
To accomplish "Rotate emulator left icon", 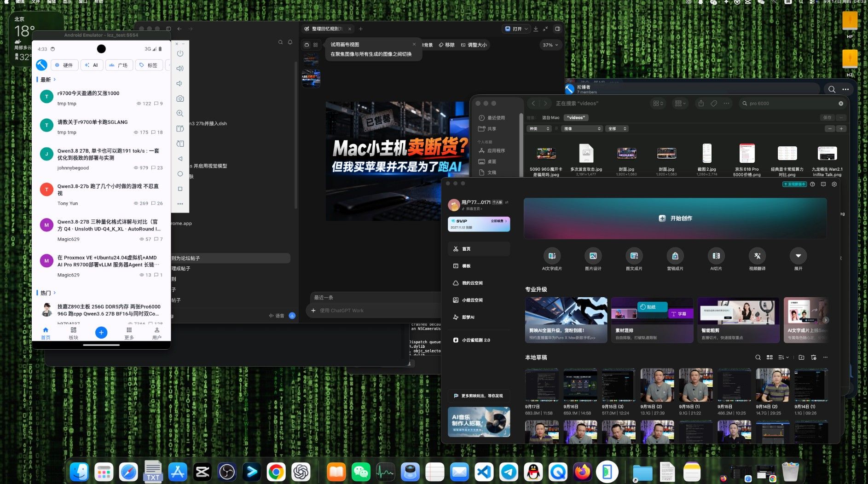I will [180, 128].
